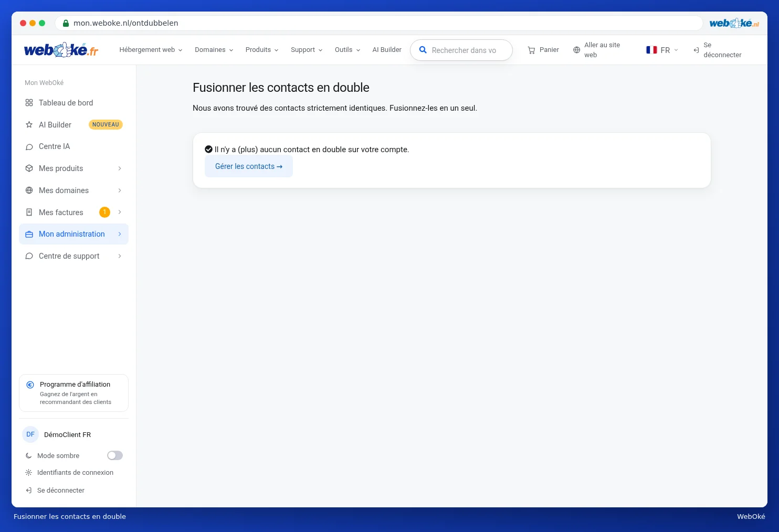Click the Centre IA chat bubble icon
The height and width of the screenshot is (532, 779).
(29, 147)
